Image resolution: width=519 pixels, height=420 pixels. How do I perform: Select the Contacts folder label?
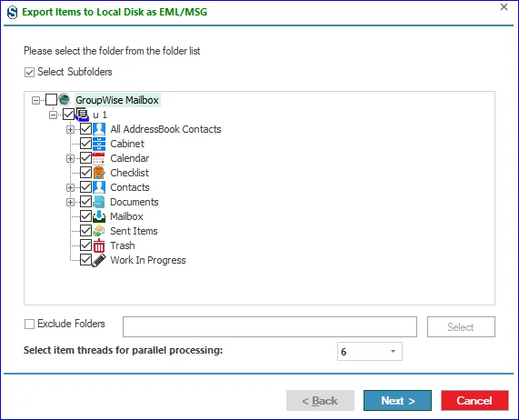coord(130,187)
